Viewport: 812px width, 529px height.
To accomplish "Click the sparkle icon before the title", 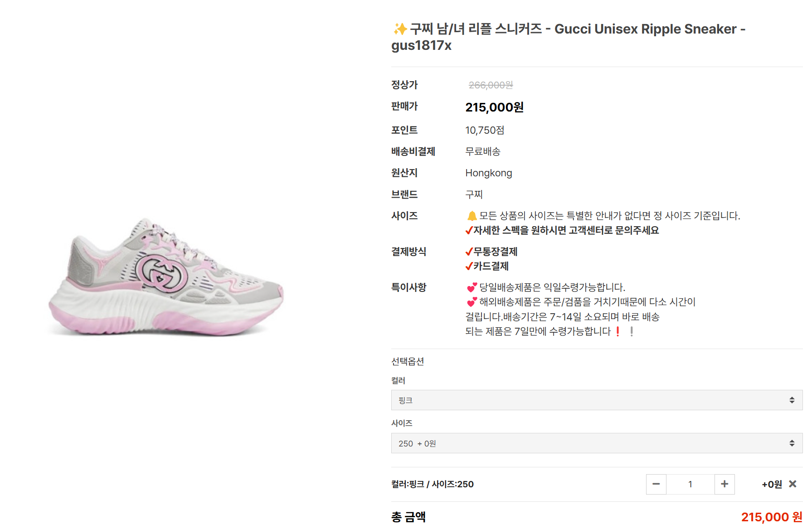I will tap(399, 29).
